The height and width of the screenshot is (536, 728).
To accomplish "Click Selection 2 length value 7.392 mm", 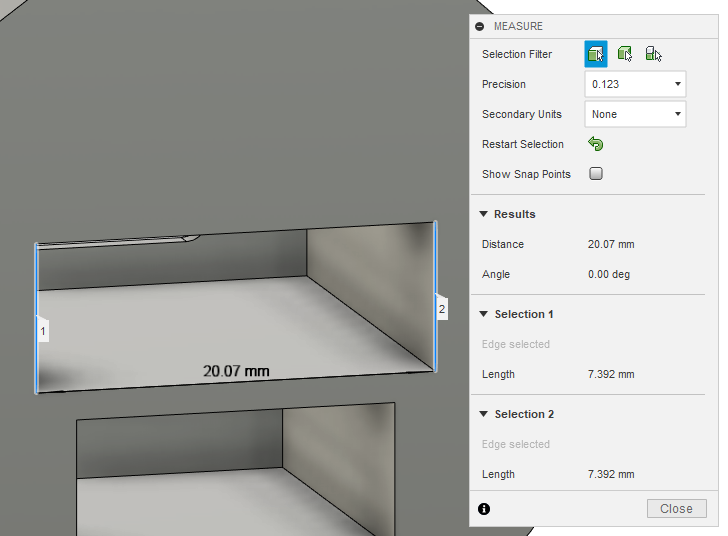I will 611,474.
